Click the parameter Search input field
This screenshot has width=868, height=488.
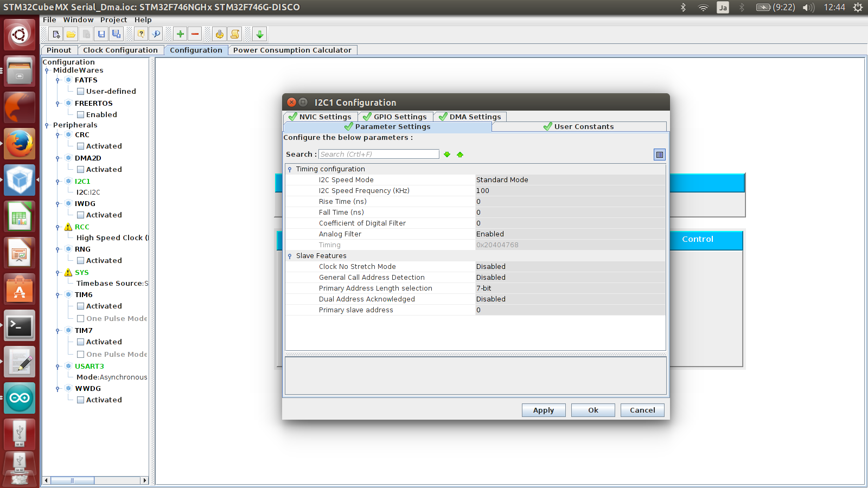point(379,155)
